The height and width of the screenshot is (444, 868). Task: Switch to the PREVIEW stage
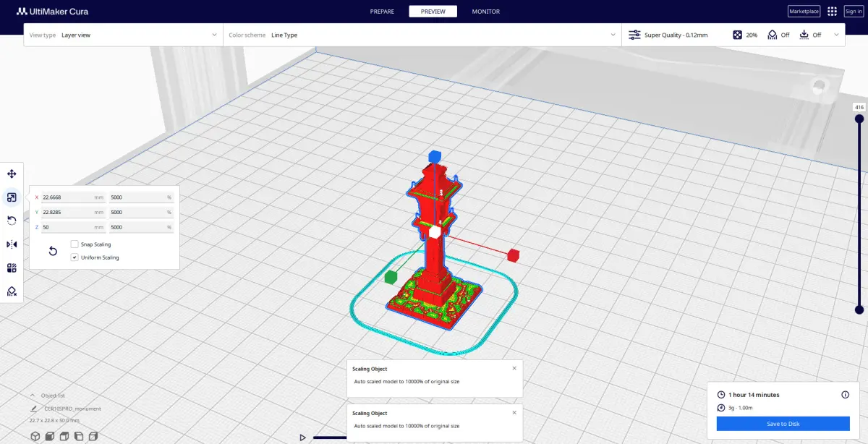click(x=433, y=12)
